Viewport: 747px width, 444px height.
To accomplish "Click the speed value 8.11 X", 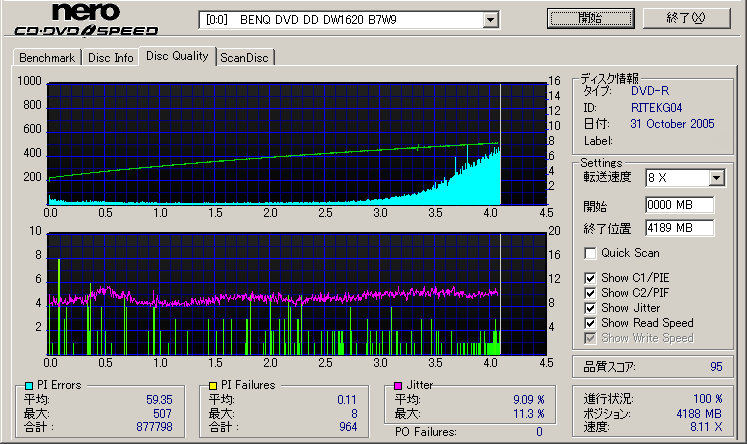I will [x=706, y=426].
